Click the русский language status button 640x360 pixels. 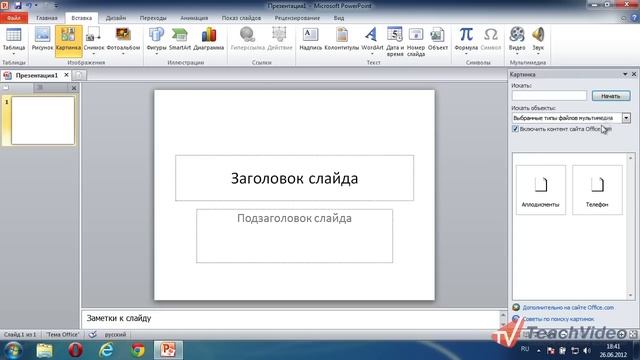pyautogui.click(x=116, y=334)
